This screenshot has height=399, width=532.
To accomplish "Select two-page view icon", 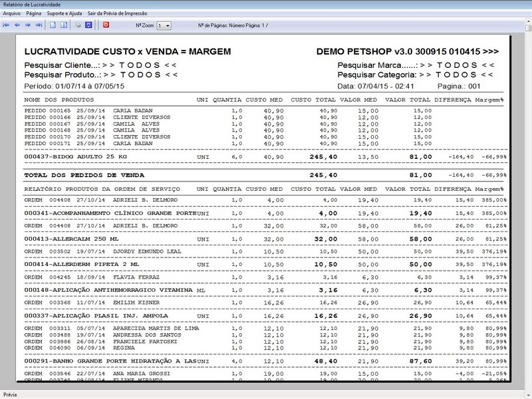I will click(x=65, y=25).
